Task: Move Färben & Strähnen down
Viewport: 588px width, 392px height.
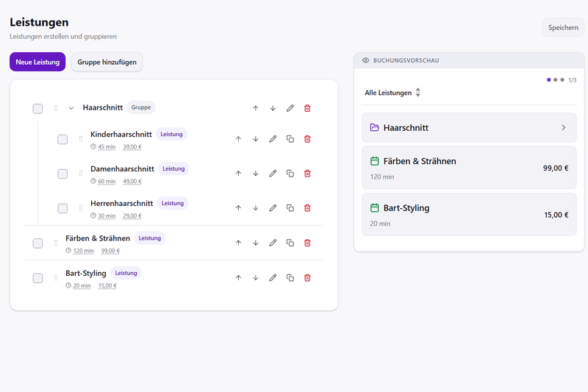Action: (255, 243)
